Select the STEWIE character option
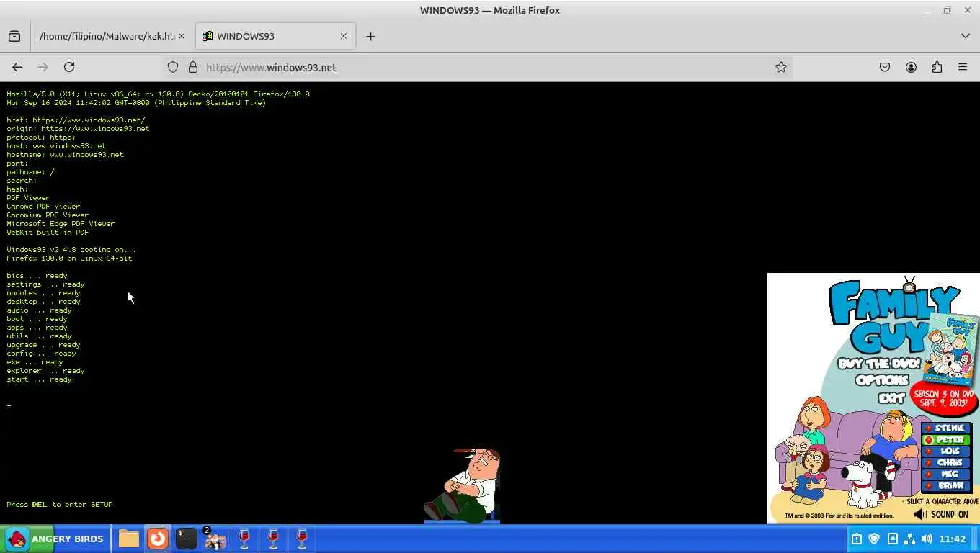The width and height of the screenshot is (980, 553). [x=947, y=428]
